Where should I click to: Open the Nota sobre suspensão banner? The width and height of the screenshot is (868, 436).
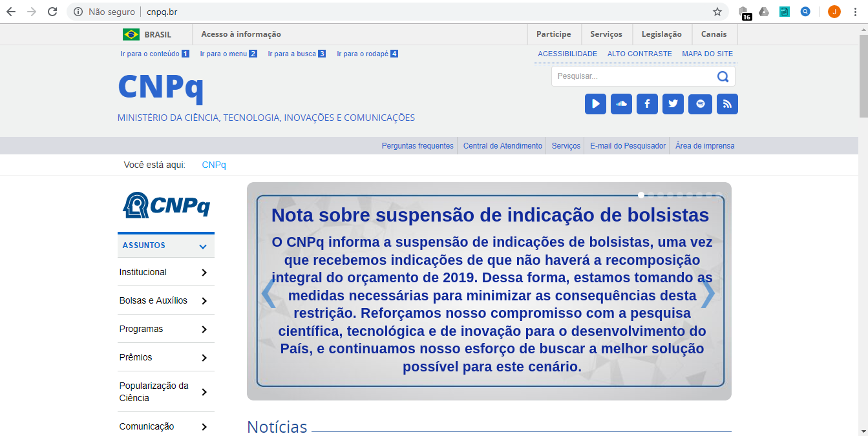(490, 291)
